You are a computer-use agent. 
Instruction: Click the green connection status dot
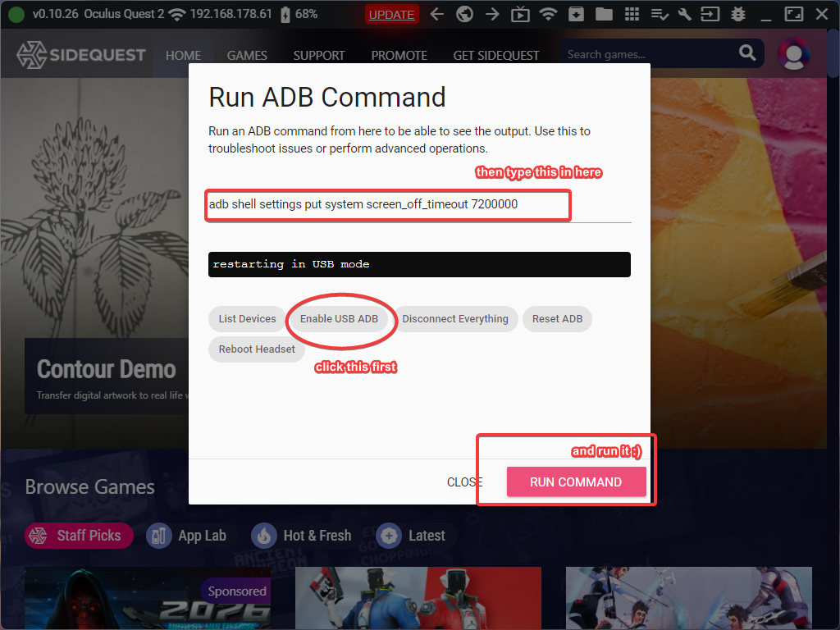pyautogui.click(x=16, y=15)
